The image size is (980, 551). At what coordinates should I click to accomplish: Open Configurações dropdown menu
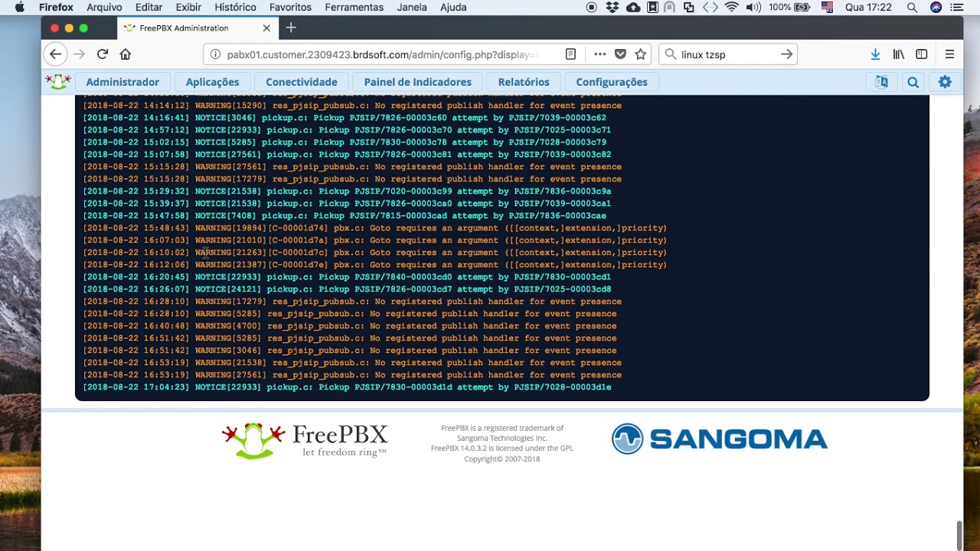(x=612, y=82)
